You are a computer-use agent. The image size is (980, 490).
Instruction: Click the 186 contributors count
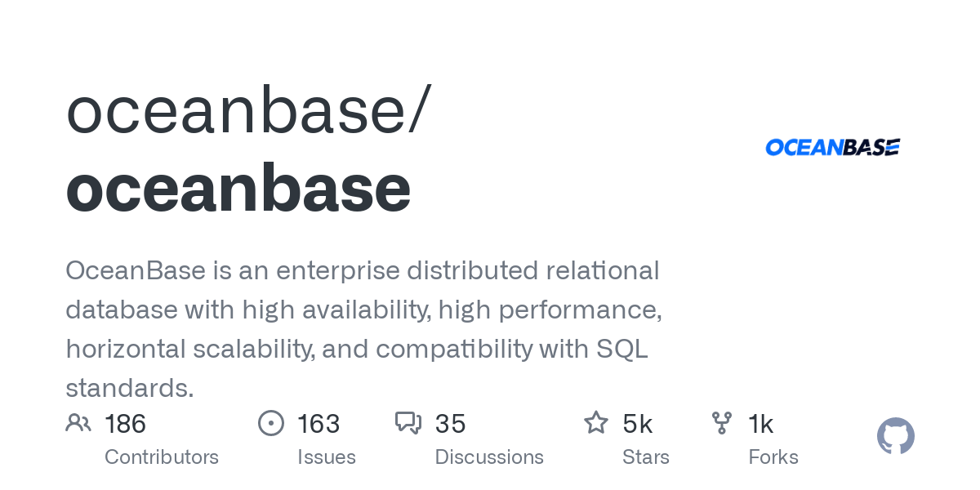(x=126, y=424)
